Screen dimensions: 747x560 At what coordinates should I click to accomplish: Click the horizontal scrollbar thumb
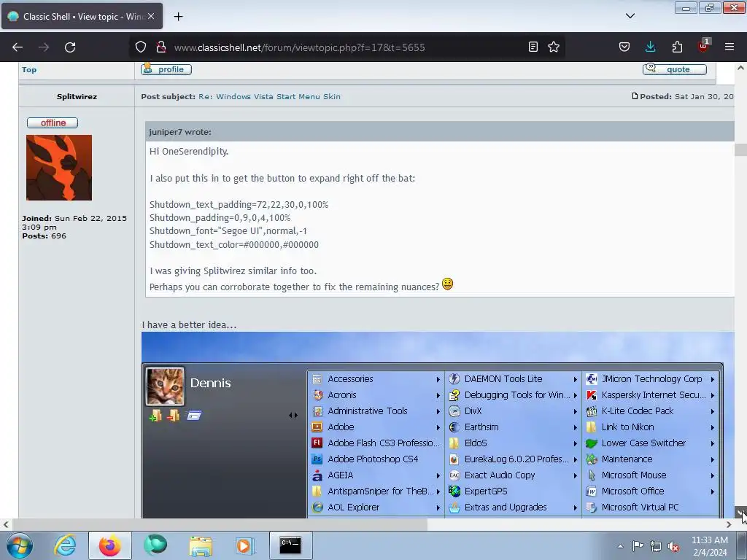tap(220, 524)
